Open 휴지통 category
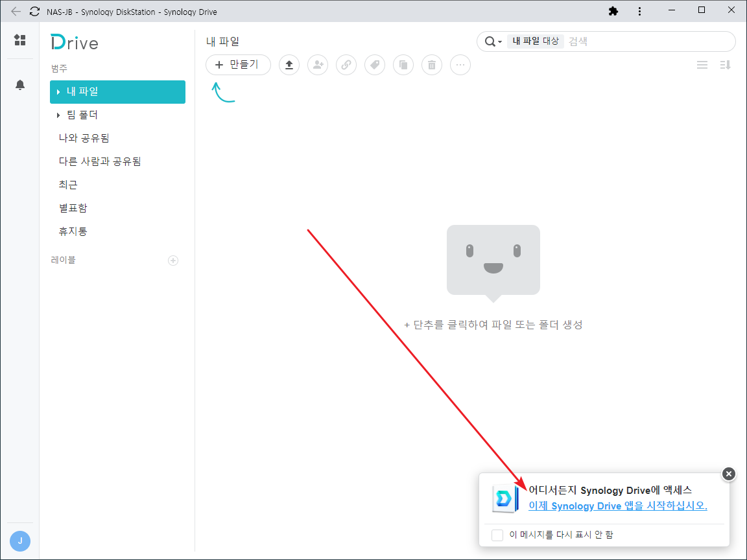The image size is (747, 560). [117, 231]
